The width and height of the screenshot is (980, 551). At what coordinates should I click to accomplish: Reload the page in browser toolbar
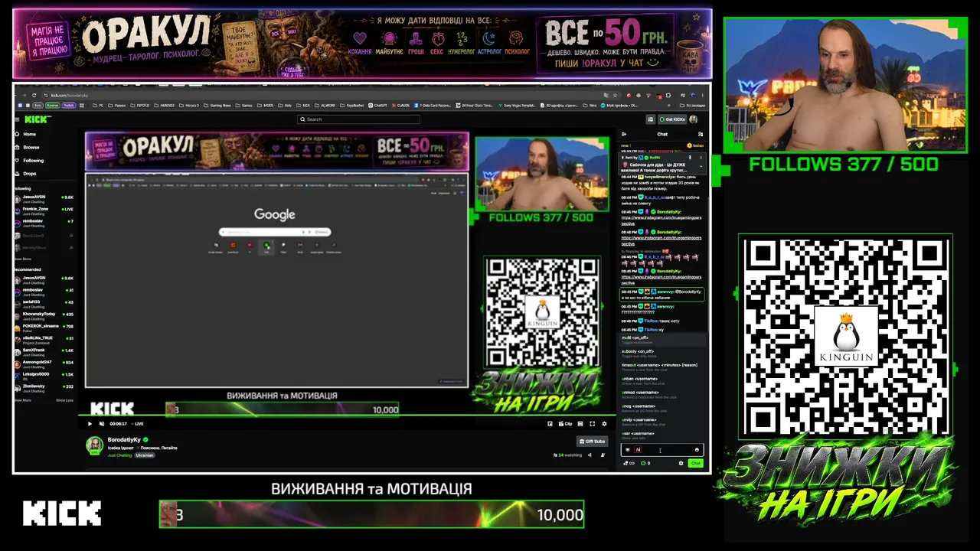click(x=34, y=95)
